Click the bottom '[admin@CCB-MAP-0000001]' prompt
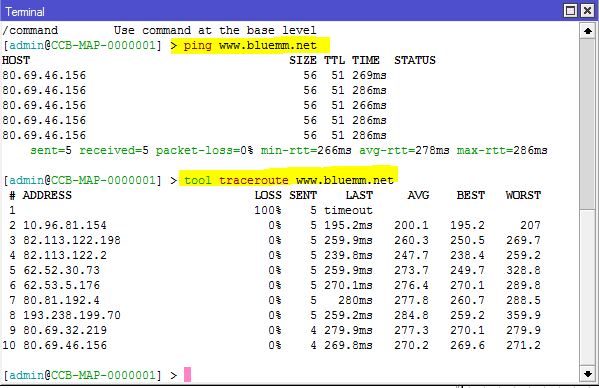Screen dimensions: 599x388 click(83, 375)
